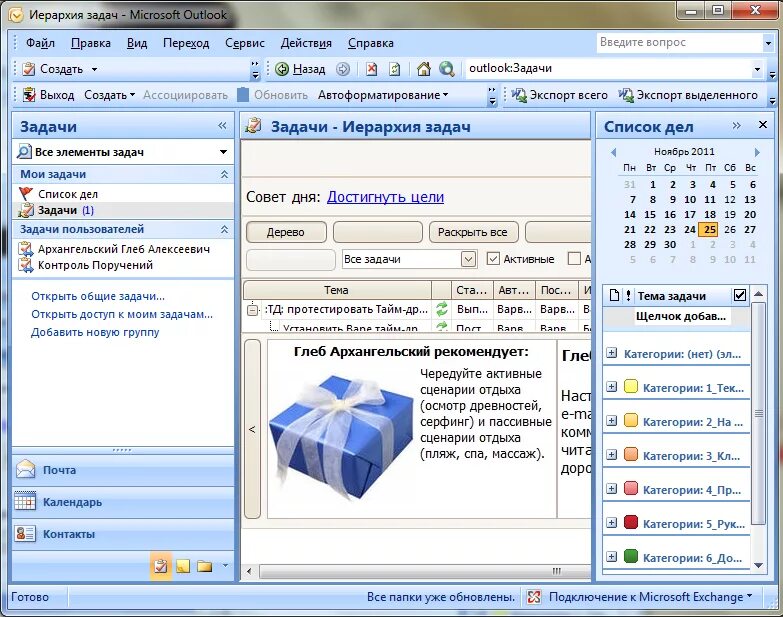Toggle the Активные checkbox
The height and width of the screenshot is (617, 783).
coord(493,259)
